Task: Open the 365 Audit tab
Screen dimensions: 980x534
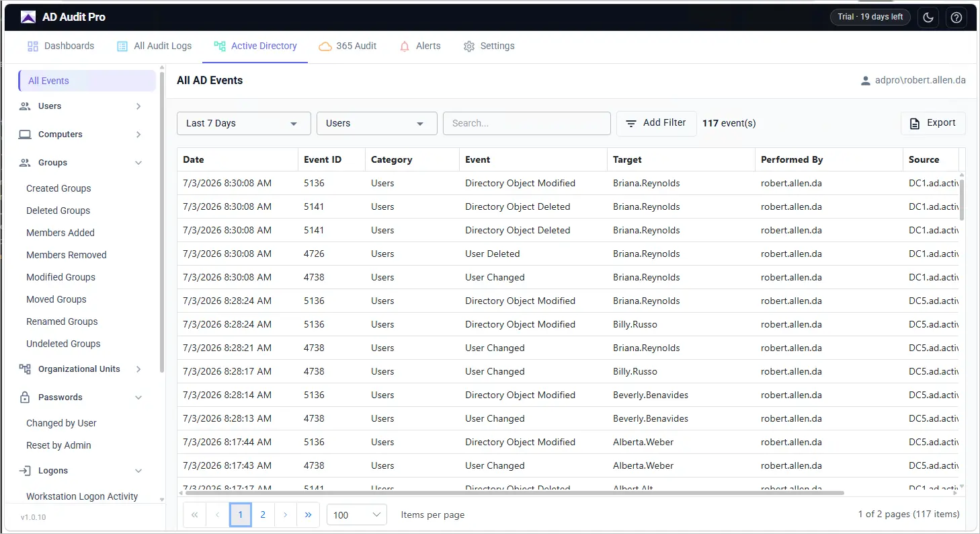Action: (348, 46)
